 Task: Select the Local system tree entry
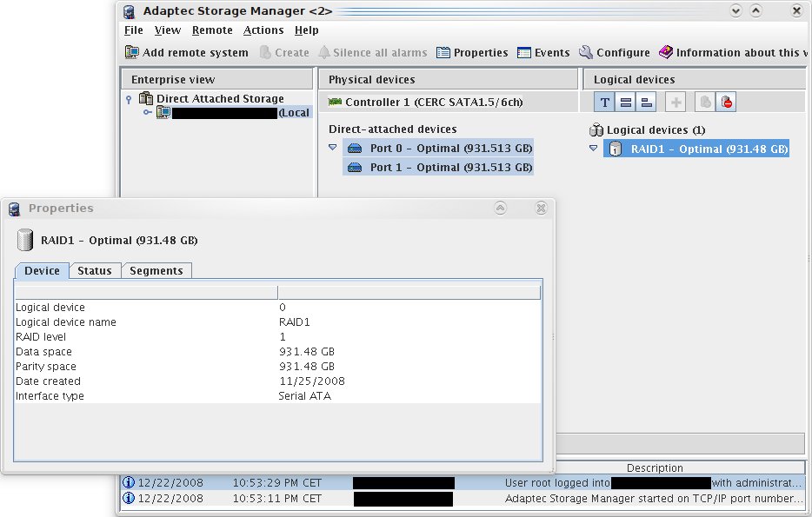(x=233, y=112)
